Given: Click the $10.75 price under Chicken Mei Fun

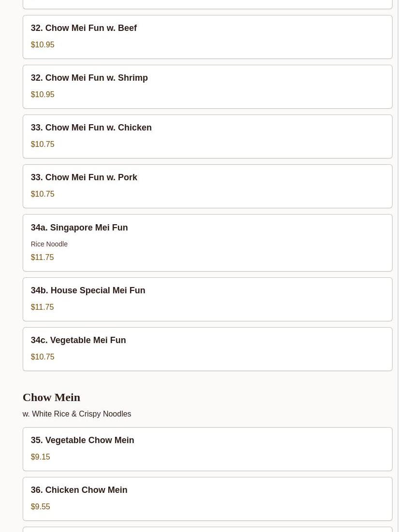Looking at the screenshot, I should click(43, 144).
